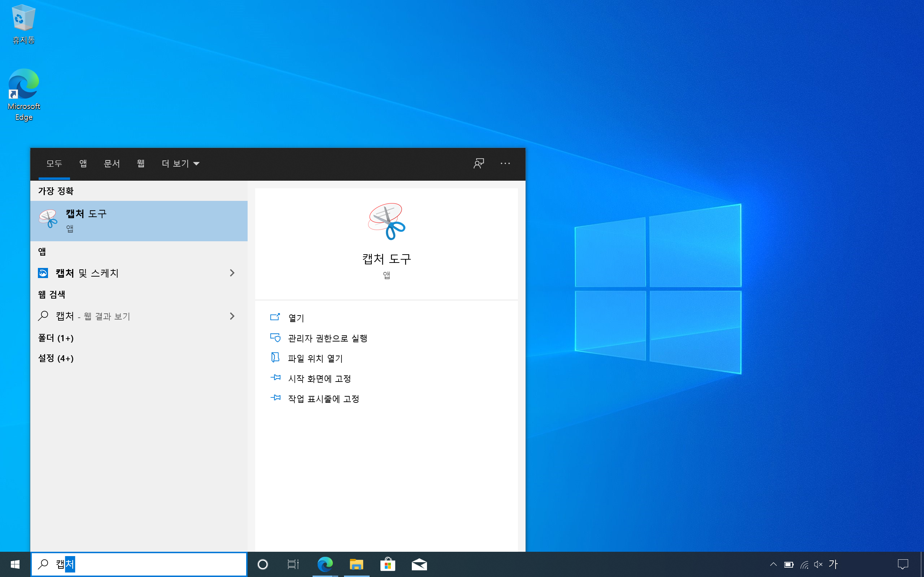Expand the 캡처 및 스케치 chevron arrow
This screenshot has height=577, width=924.
232,273
